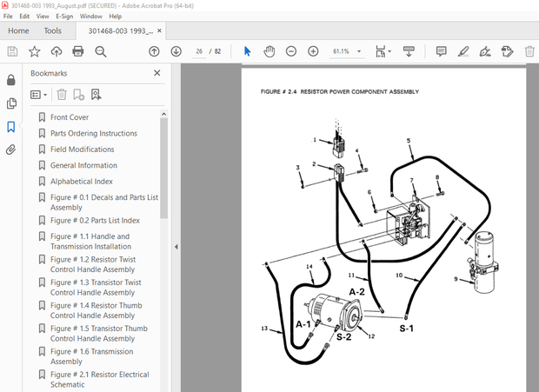539x392 pixels.
Task: Switch to the Tools tab
Action: pyautogui.click(x=52, y=31)
